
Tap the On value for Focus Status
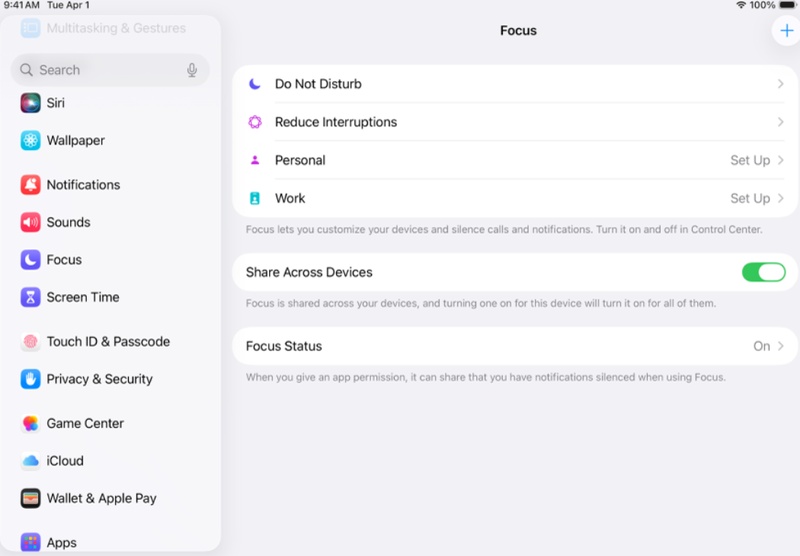pos(761,346)
